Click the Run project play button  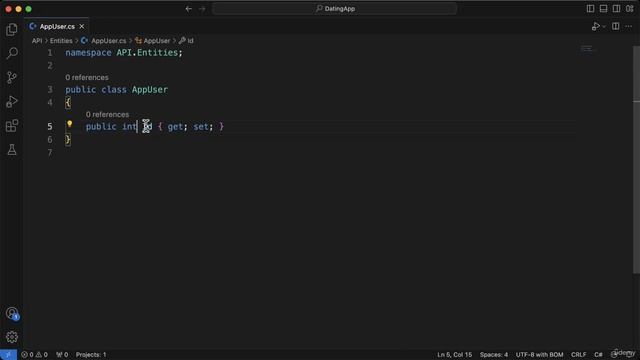pyautogui.click(x=596, y=27)
